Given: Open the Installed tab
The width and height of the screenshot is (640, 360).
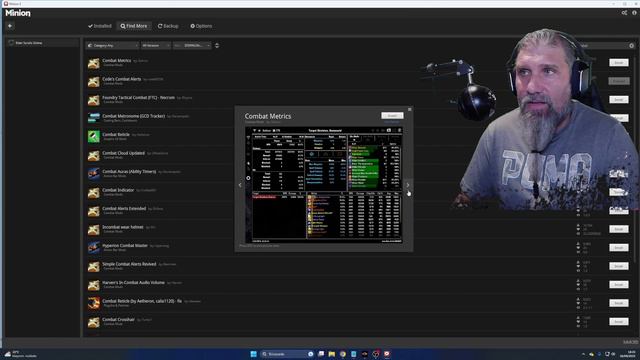Looking at the screenshot, I should 100,26.
